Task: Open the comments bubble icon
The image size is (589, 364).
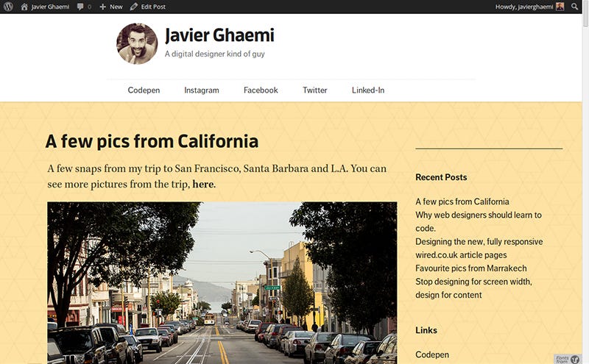Action: click(x=80, y=7)
